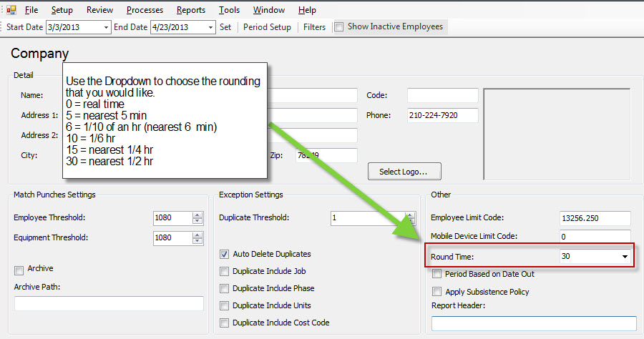Enable Show Inactive Employees checkbox
644x339 pixels.
pos(339,27)
